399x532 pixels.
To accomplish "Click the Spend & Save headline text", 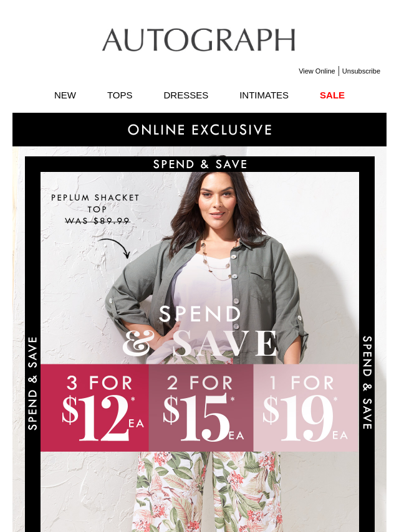I will click(x=199, y=331).
